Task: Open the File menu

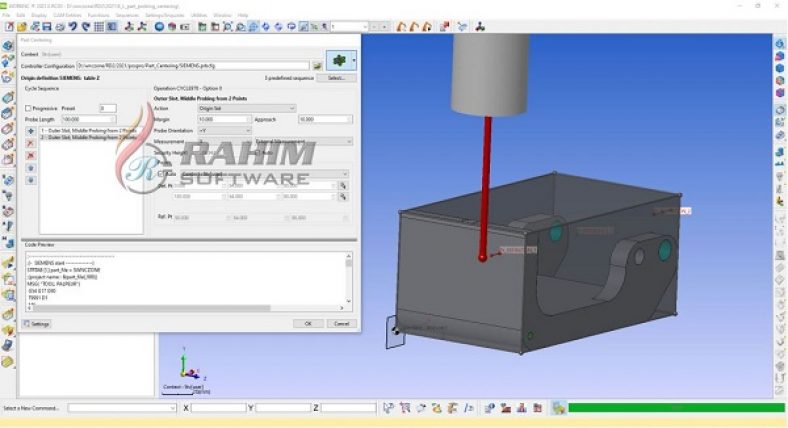Action: click(7, 16)
